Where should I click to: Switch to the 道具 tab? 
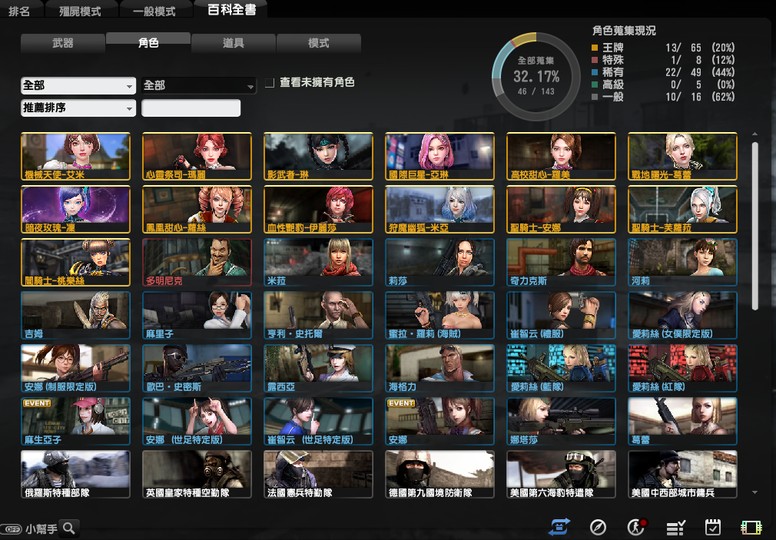(x=233, y=43)
